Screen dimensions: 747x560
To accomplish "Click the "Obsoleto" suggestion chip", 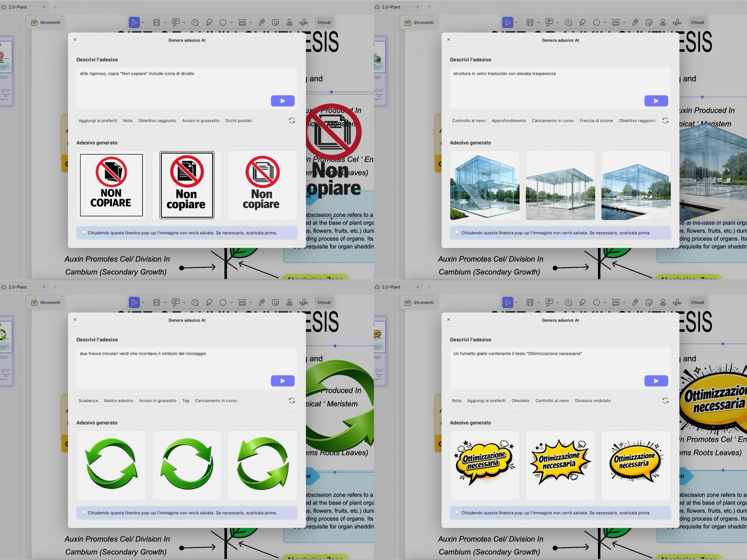I will 520,400.
